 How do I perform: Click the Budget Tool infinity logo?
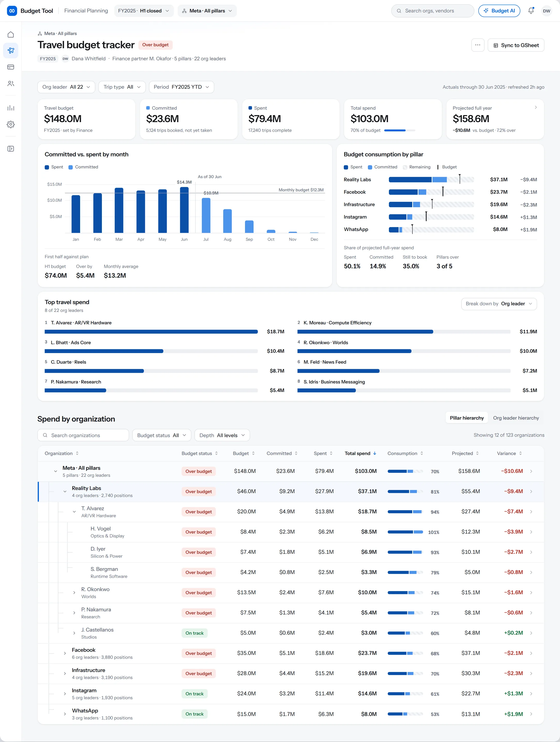pyautogui.click(x=12, y=11)
